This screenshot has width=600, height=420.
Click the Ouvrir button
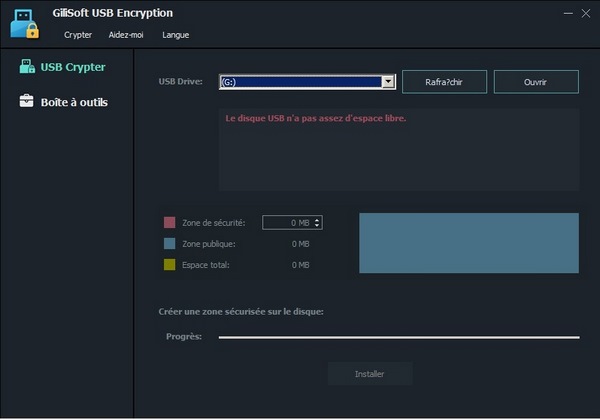point(536,82)
